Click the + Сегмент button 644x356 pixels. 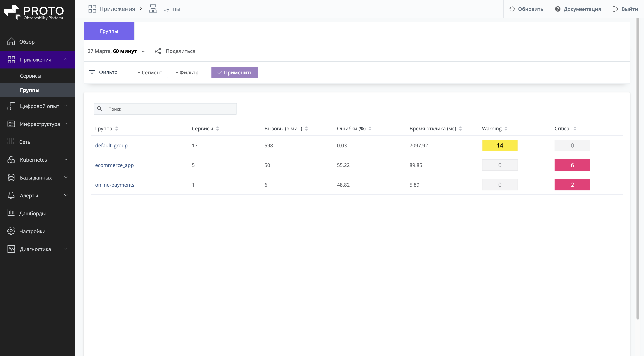tap(150, 72)
